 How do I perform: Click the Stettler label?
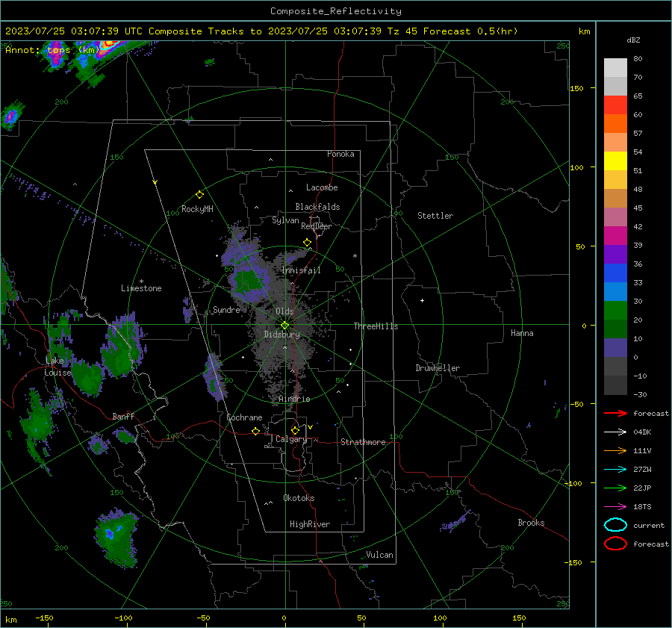click(x=435, y=216)
